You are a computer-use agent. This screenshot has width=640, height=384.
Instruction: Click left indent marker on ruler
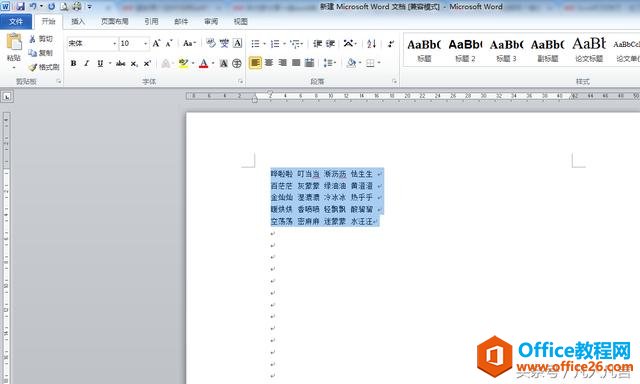pyautogui.click(x=255, y=99)
